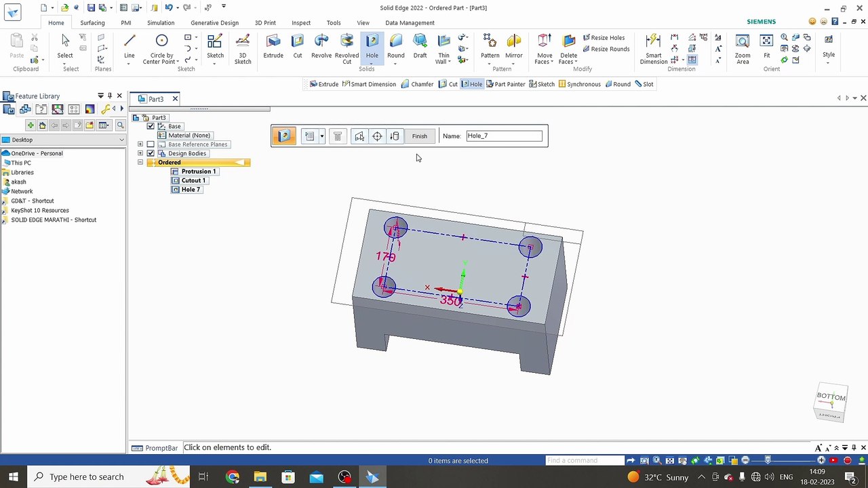
Task: Click the Revolved Cut tool
Action: point(347,49)
